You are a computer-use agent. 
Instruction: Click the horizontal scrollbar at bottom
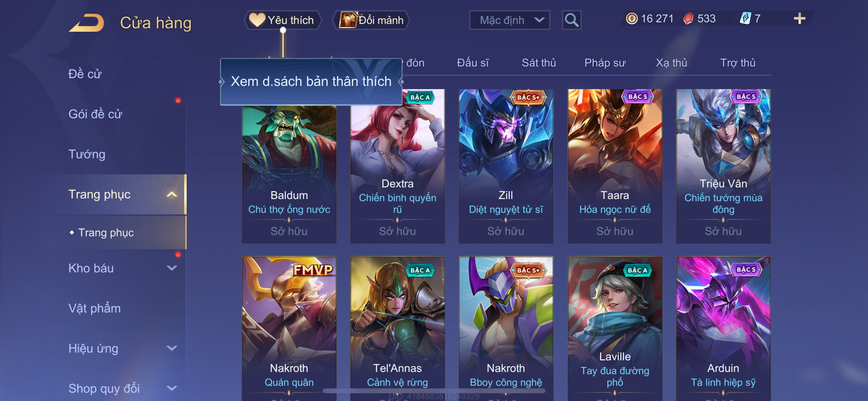(x=433, y=391)
